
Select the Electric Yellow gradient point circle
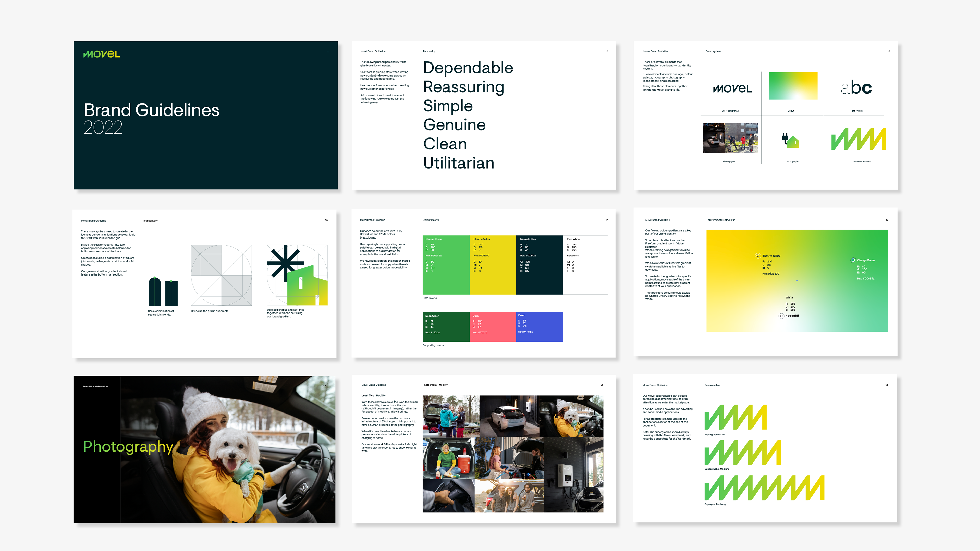(x=758, y=256)
